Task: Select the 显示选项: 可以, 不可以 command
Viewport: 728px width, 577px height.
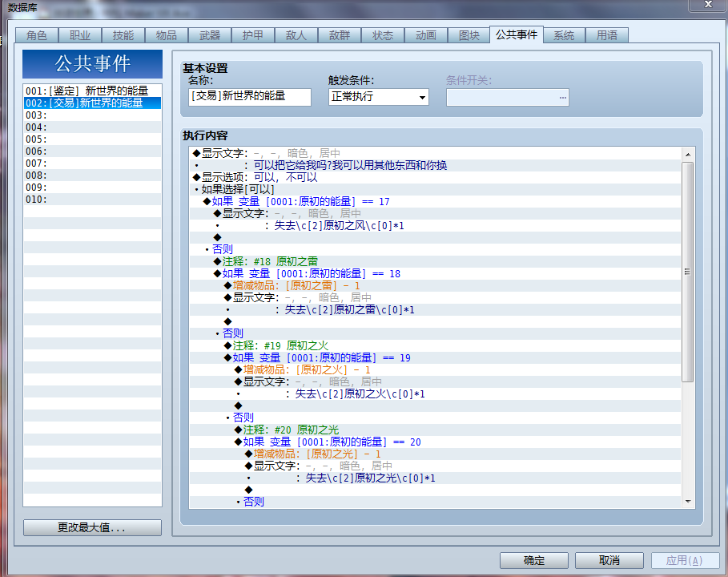Action: tap(435, 177)
